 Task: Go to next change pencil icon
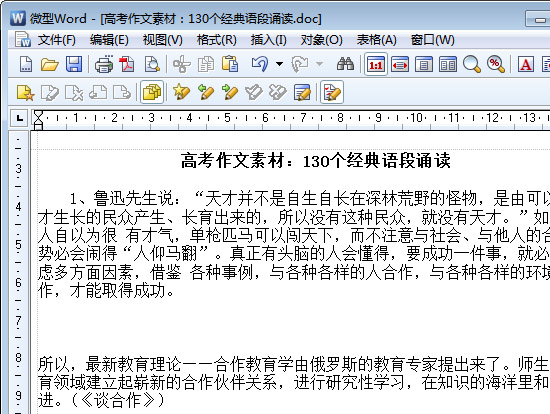pos(230,93)
